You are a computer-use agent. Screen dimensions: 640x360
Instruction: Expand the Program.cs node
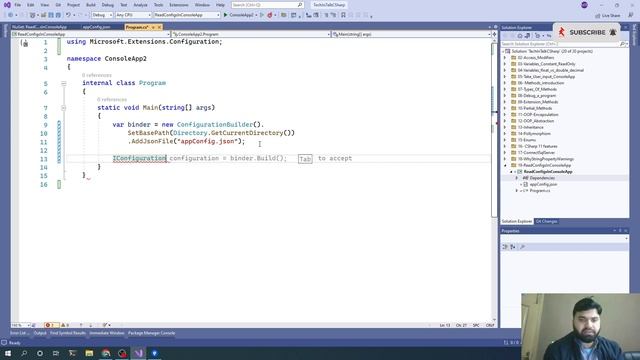click(x=517, y=191)
